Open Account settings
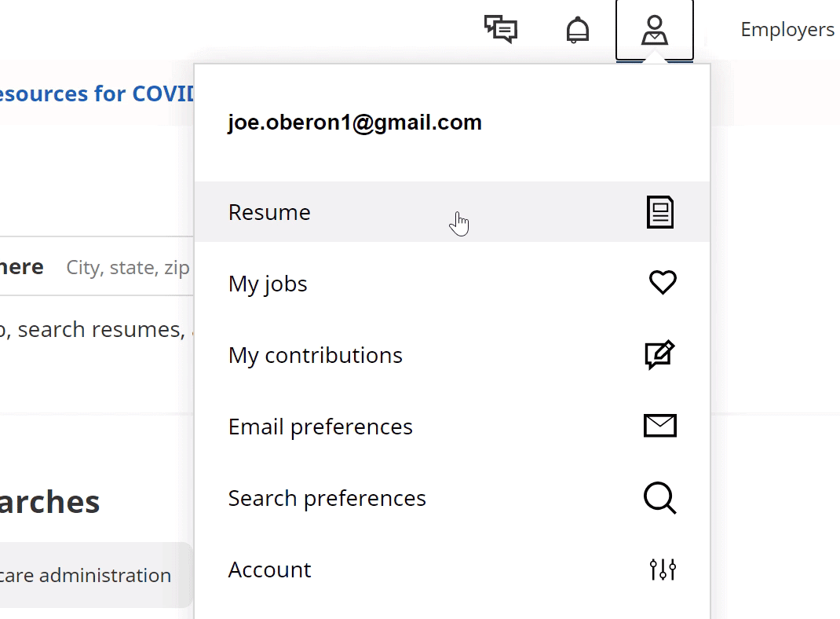 269,570
